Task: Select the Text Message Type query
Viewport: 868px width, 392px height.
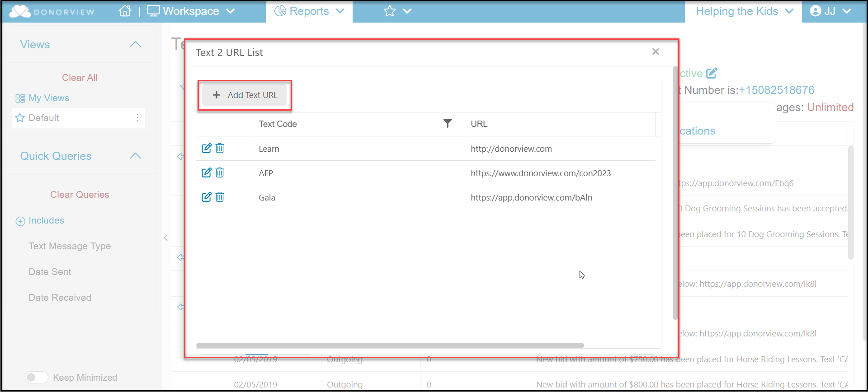Action: click(x=70, y=246)
